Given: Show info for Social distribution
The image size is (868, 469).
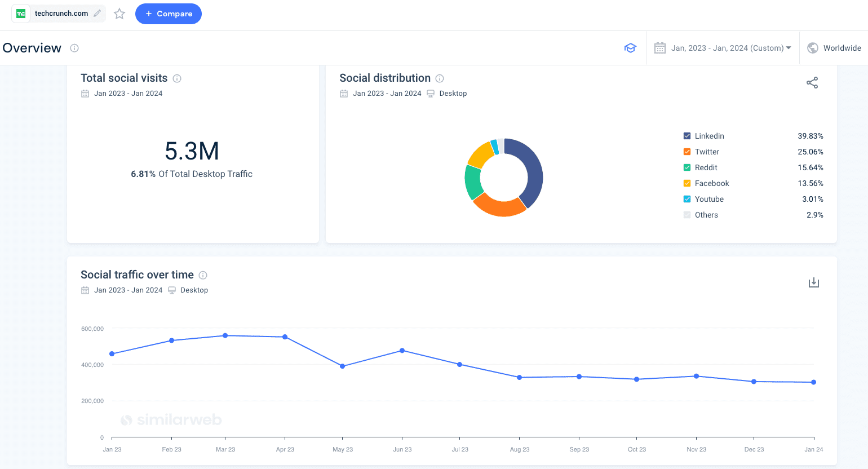Looking at the screenshot, I should (x=440, y=78).
